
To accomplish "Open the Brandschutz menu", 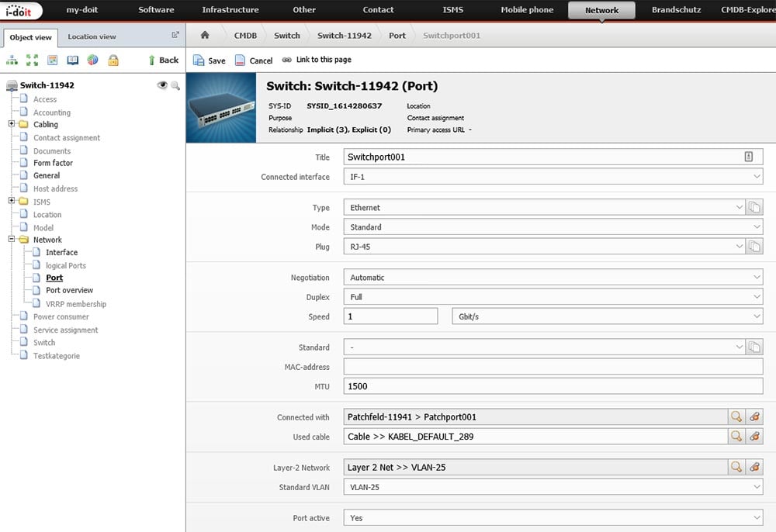I will pyautogui.click(x=676, y=10).
